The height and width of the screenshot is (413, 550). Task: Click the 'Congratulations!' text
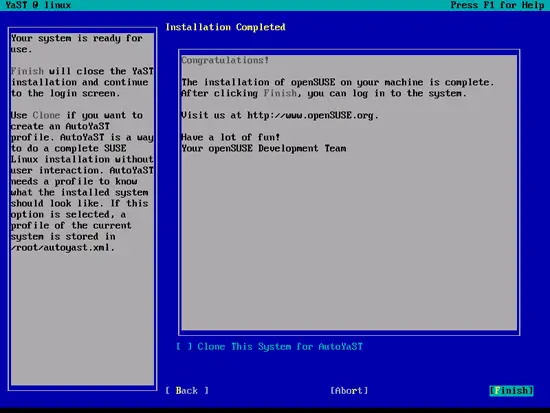[225, 60]
